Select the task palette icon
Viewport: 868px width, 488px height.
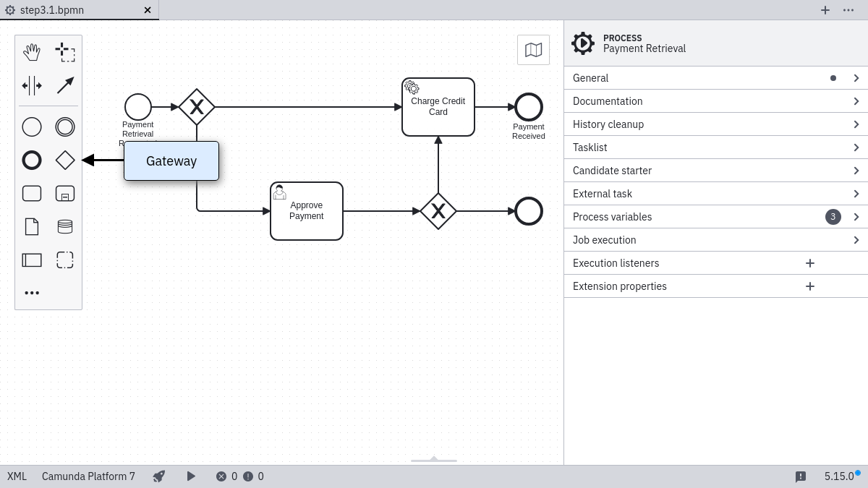pos(32,193)
